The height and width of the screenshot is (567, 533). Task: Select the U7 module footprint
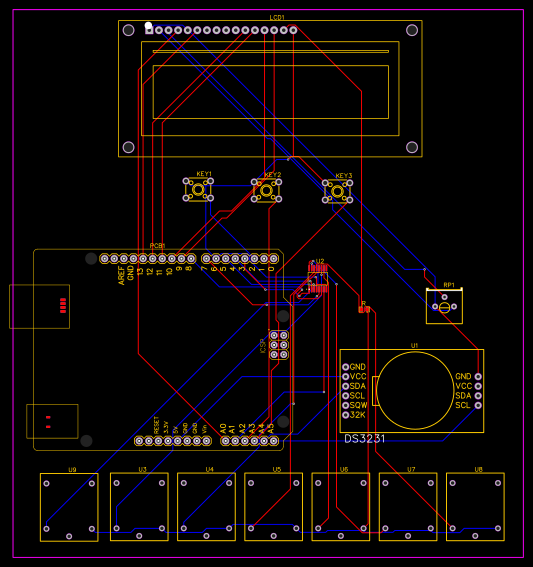point(408,507)
